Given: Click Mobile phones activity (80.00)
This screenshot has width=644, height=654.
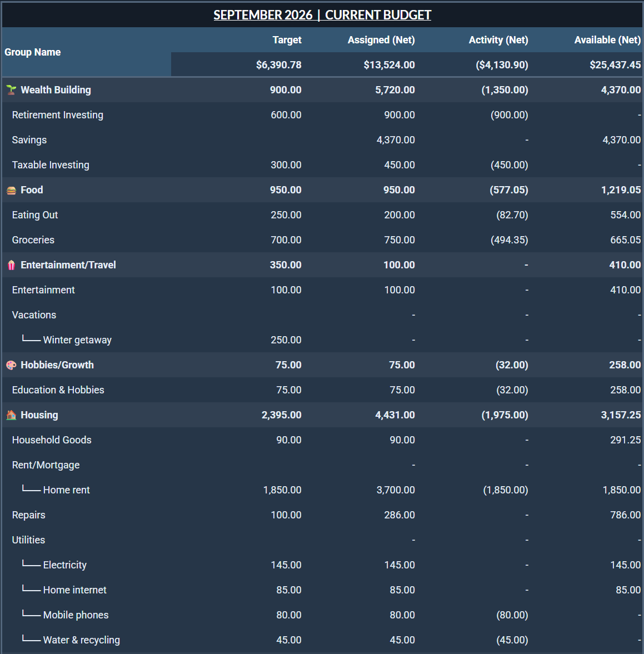Looking at the screenshot, I should (512, 615).
